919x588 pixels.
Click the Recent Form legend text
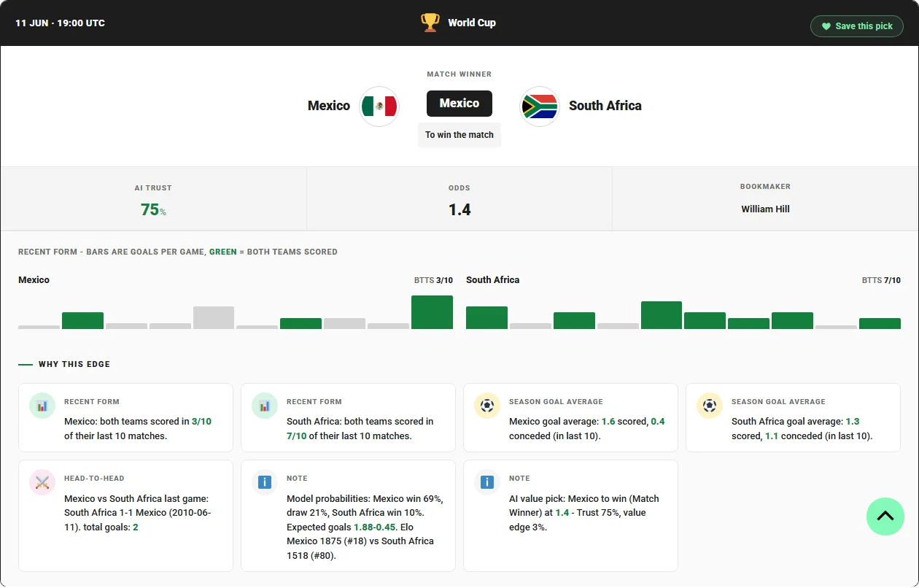(178, 252)
